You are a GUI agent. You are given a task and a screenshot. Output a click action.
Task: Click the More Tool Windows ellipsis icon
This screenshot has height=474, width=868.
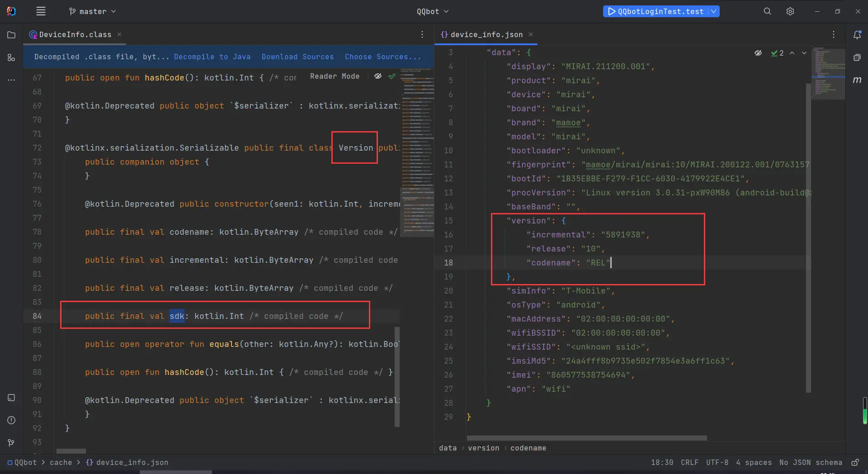11,80
